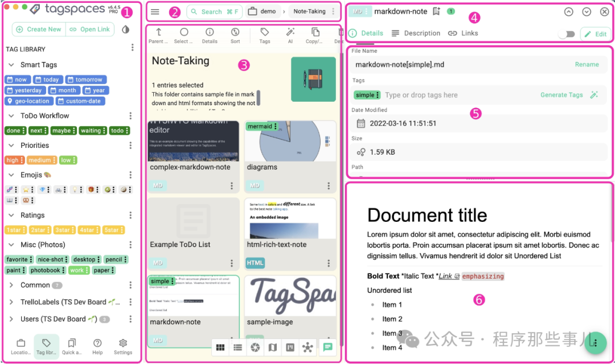This screenshot has width=615, height=364.
Task: Collapse the Priorities tag group
Action: (x=11, y=146)
